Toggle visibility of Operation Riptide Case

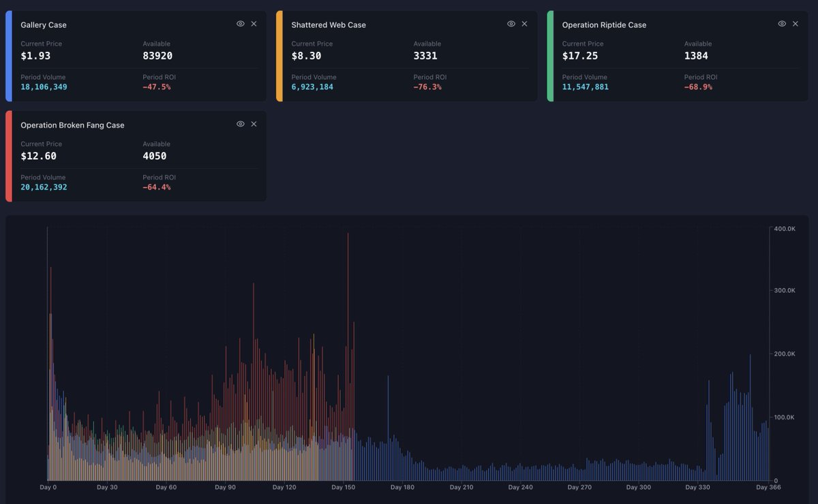[x=782, y=24]
